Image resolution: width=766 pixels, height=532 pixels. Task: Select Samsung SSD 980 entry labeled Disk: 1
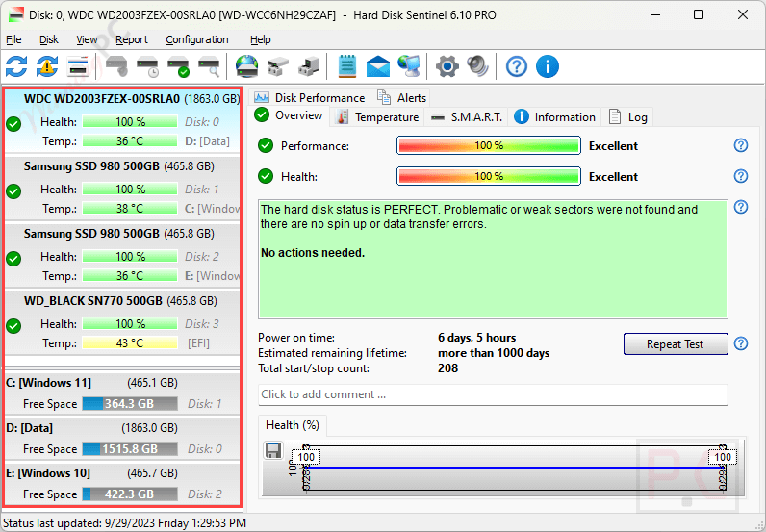(x=122, y=188)
